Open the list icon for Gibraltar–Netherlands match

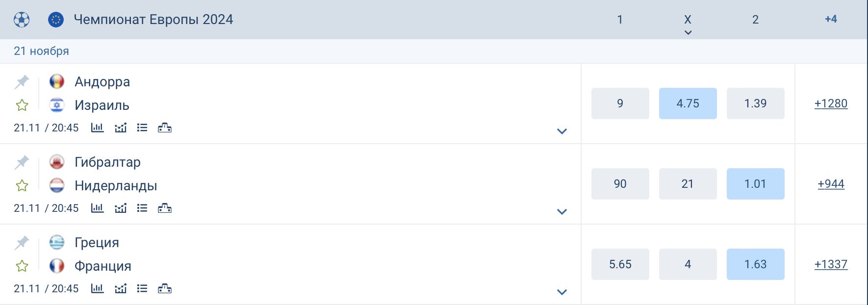[142, 208]
